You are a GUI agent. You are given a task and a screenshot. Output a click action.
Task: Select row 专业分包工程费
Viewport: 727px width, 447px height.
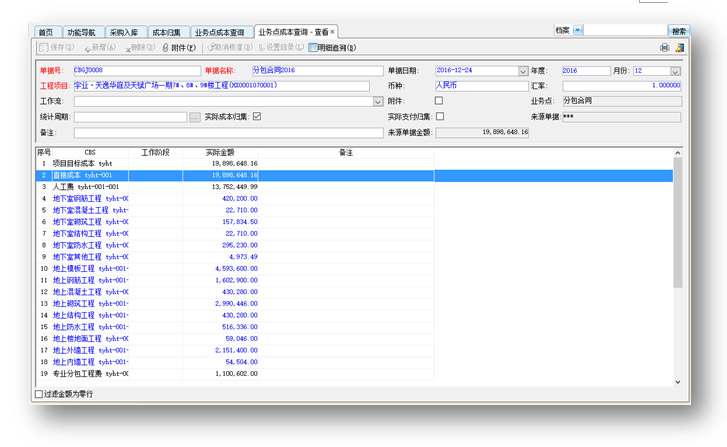click(x=235, y=374)
